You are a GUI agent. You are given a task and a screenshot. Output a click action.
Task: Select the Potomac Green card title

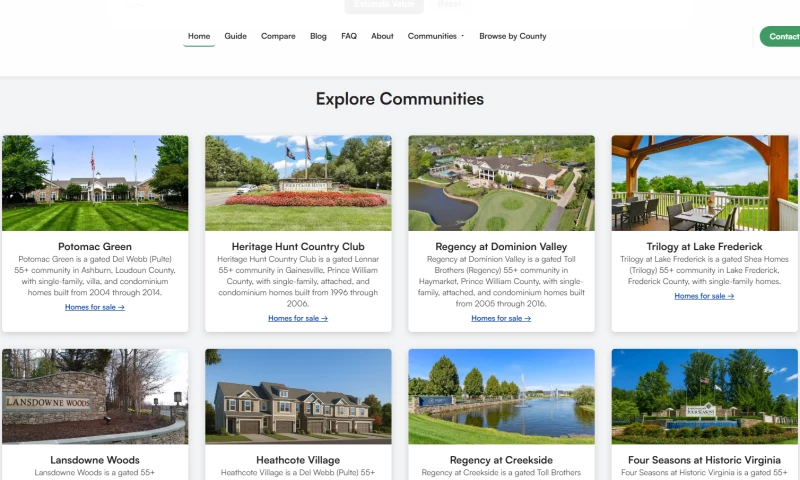(x=95, y=247)
